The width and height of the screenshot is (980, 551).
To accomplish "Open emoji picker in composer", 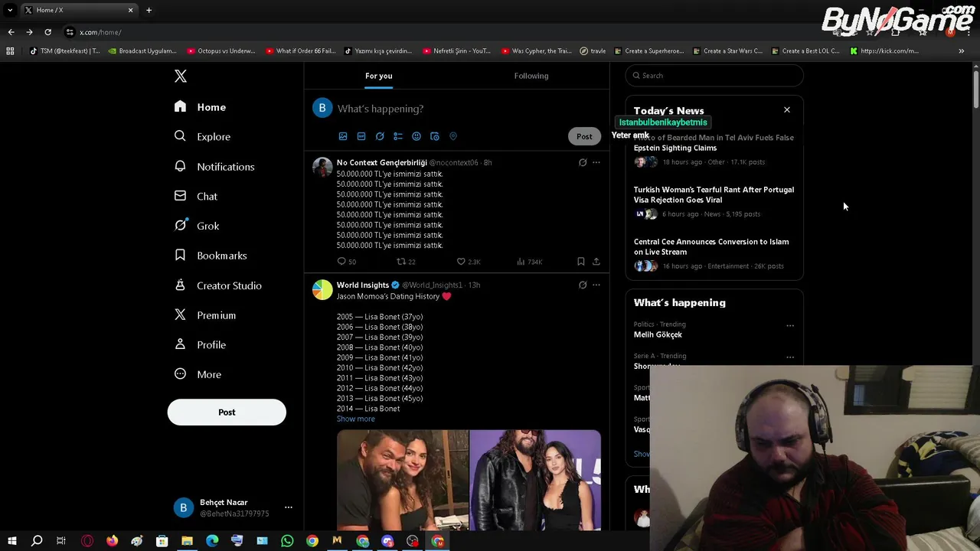I will 416,136.
